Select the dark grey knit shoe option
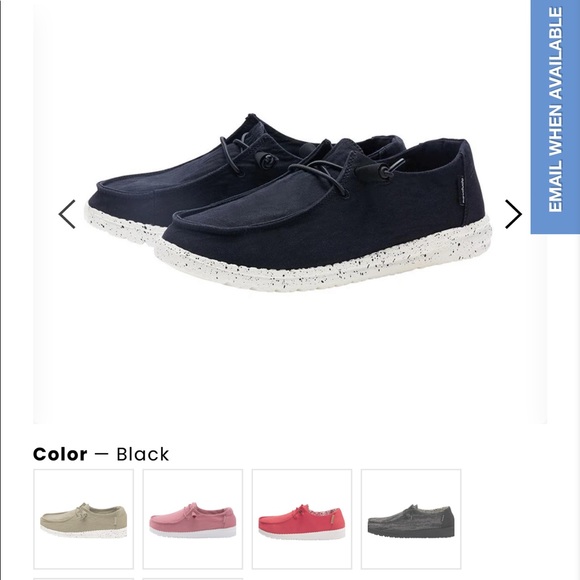Screen dimensions: 580x580 [x=411, y=519]
